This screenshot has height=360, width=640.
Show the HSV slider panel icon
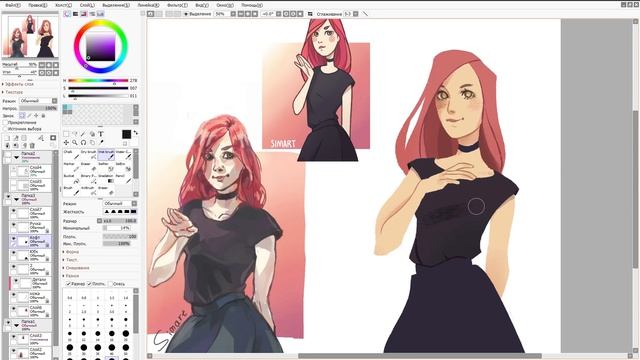(84, 14)
